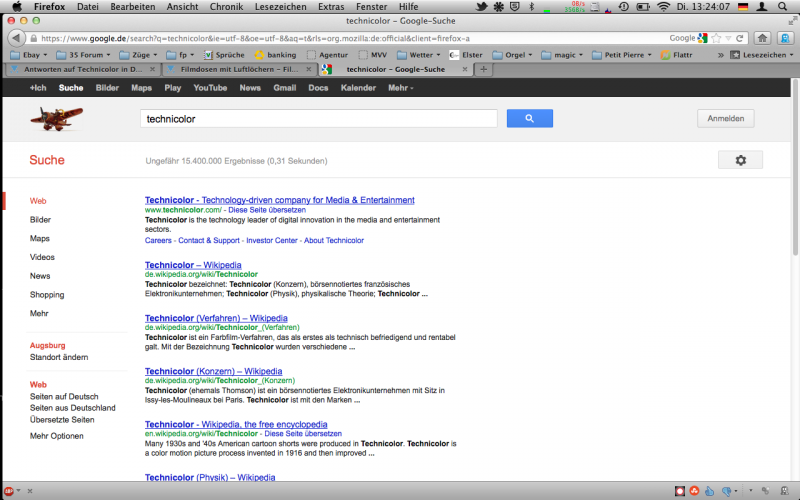Image resolution: width=800 pixels, height=500 pixels.
Task: Click into the Google search field containing technicolor
Action: (x=318, y=118)
